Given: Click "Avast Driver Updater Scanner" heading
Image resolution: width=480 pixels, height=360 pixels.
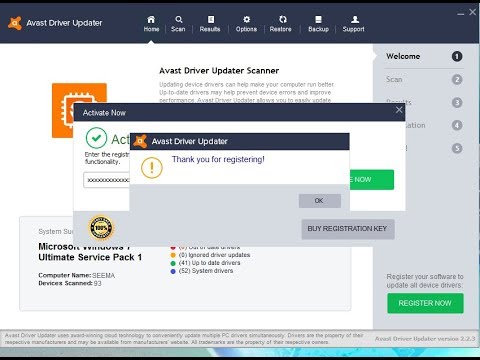Looking at the screenshot, I should [x=219, y=71].
